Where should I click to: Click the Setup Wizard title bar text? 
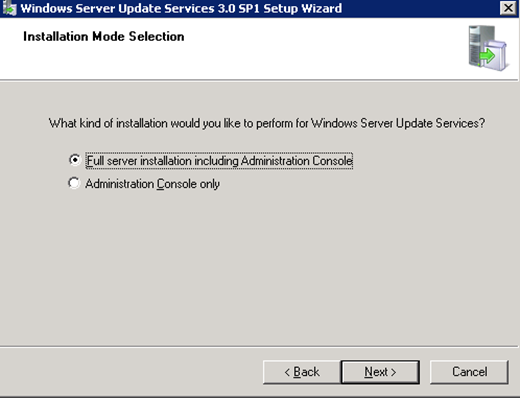pyautogui.click(x=181, y=8)
